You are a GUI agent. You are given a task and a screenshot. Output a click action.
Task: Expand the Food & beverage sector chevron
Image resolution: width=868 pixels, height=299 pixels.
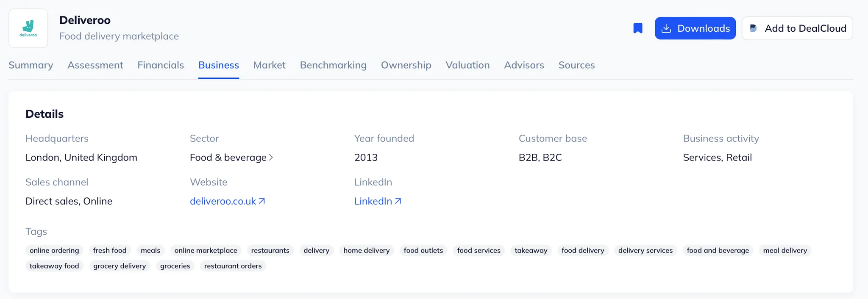(x=271, y=158)
